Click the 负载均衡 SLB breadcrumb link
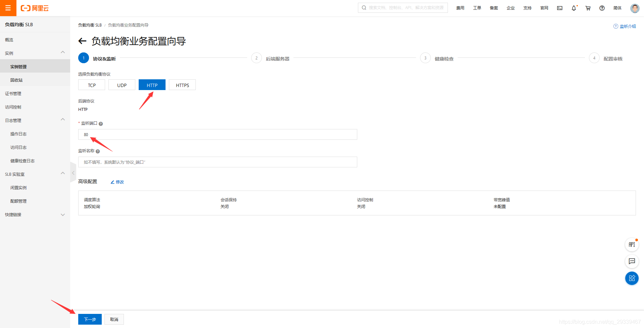The image size is (644, 328). pos(90,25)
